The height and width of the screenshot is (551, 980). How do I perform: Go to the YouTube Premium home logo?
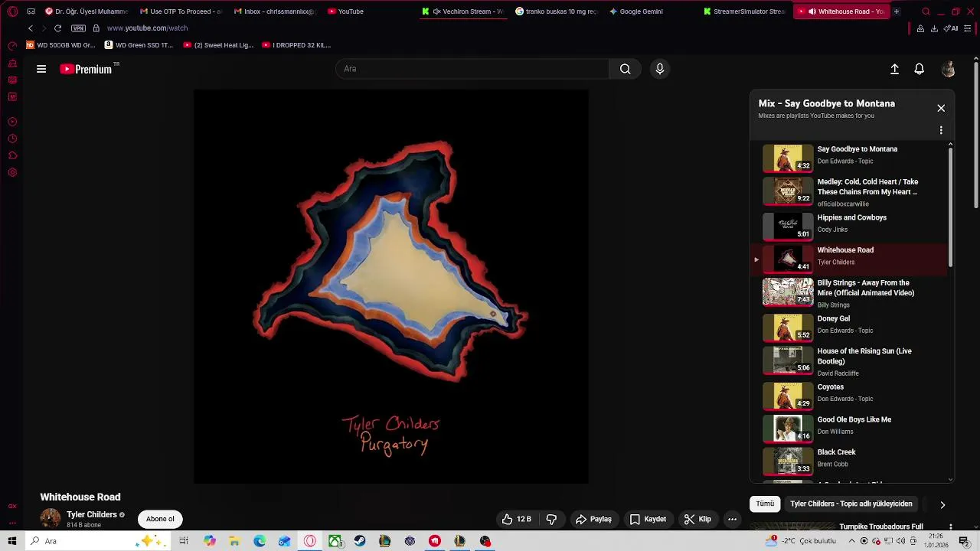86,69
